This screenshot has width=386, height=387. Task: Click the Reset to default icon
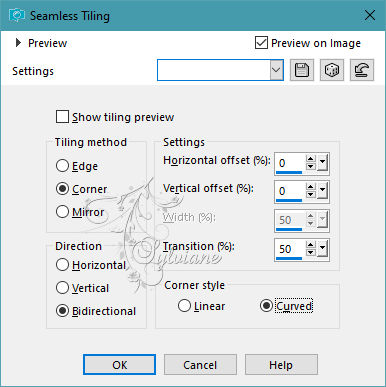(362, 70)
